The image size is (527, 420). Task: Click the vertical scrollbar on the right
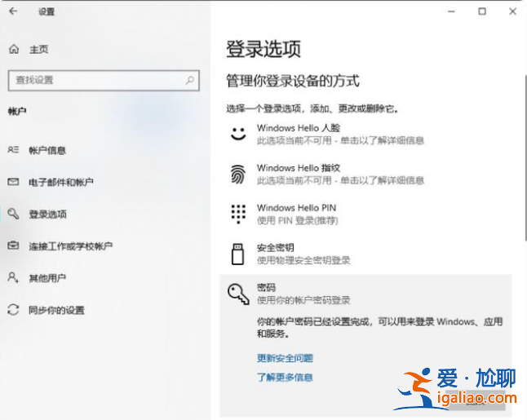click(x=525, y=158)
